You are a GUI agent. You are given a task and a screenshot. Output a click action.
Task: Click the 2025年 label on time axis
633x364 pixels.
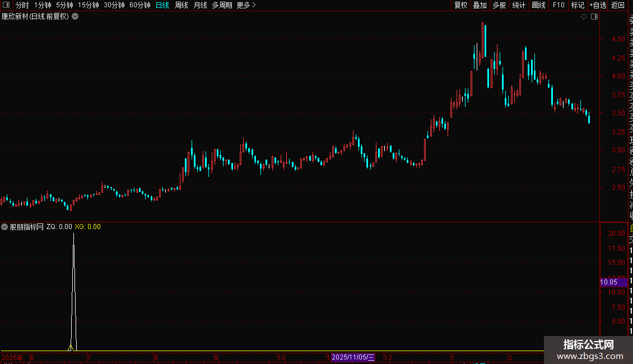(x=12, y=358)
